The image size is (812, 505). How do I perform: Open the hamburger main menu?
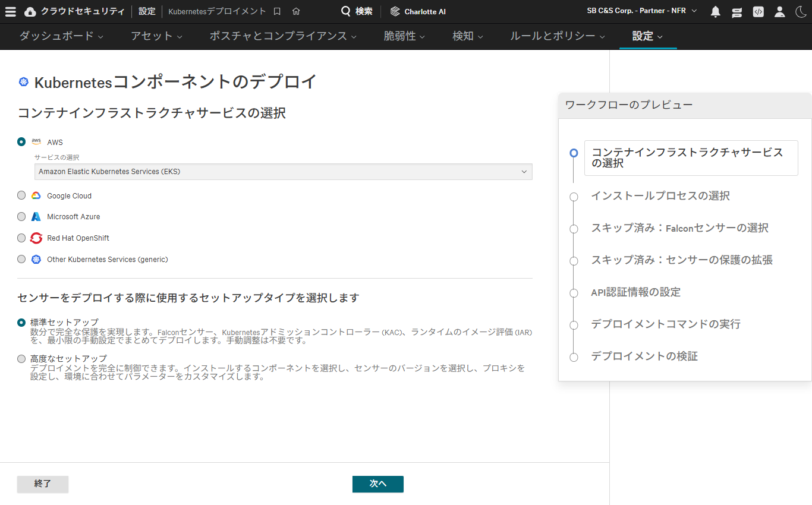[11, 11]
